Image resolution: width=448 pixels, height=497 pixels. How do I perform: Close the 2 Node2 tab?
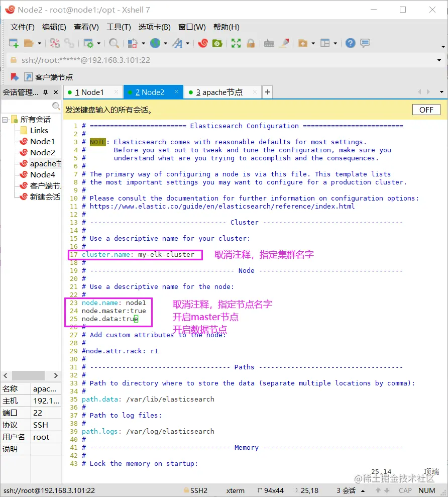pos(176,92)
